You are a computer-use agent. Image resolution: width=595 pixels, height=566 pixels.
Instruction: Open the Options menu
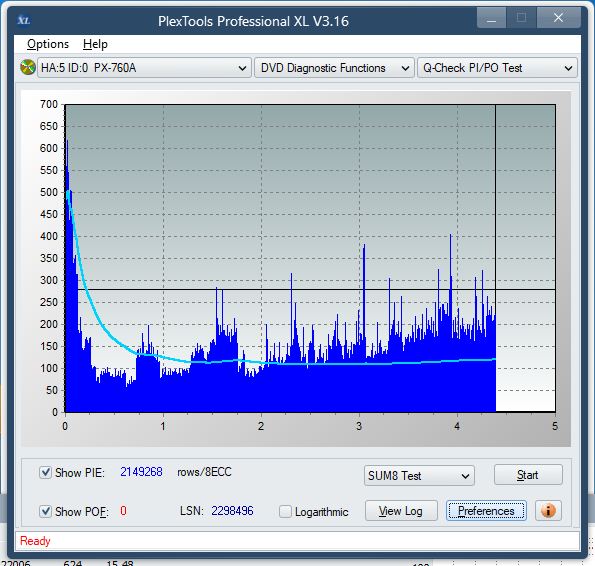click(x=48, y=44)
